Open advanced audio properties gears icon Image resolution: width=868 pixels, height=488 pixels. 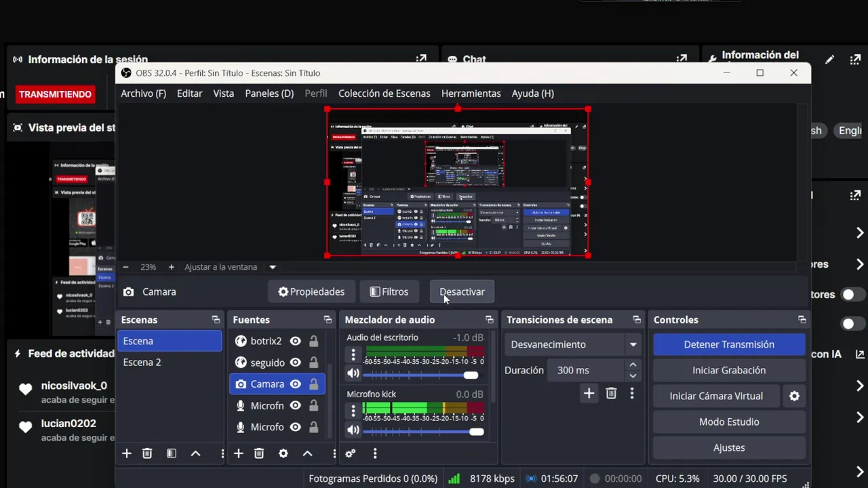351,453
